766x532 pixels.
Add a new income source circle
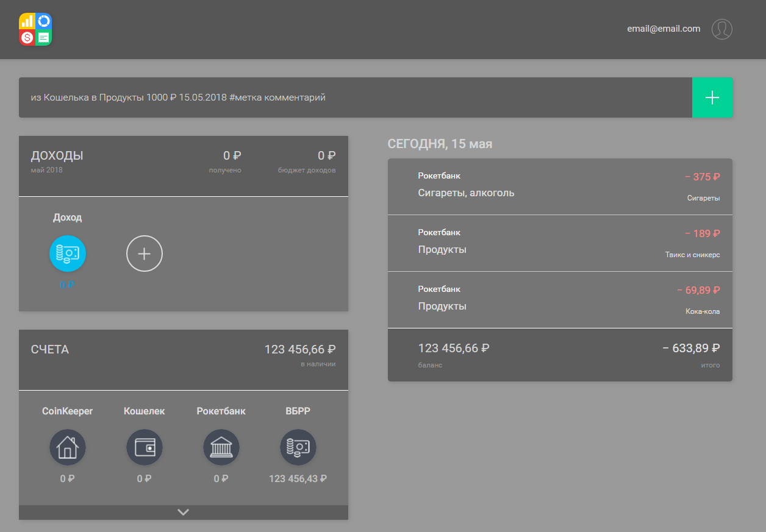(145, 253)
